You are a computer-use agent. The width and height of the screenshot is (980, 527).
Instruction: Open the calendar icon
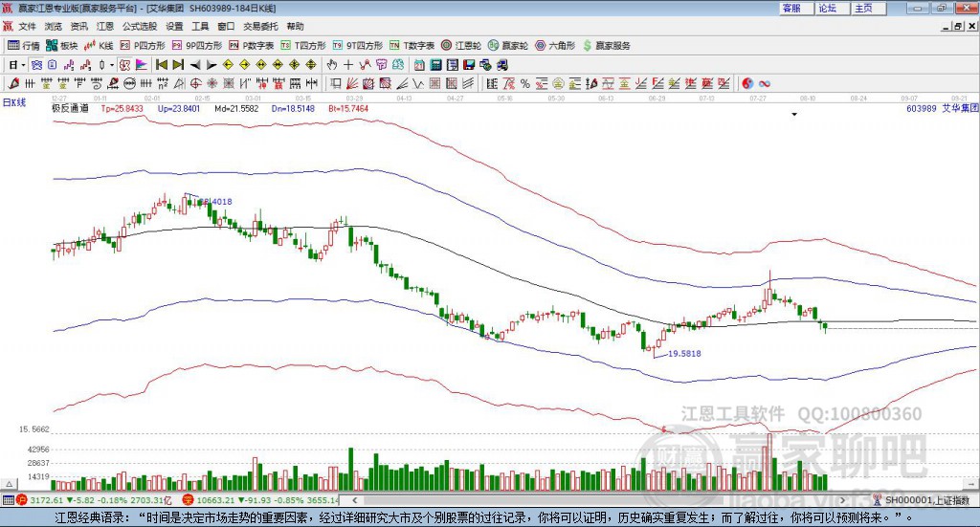[x=419, y=65]
